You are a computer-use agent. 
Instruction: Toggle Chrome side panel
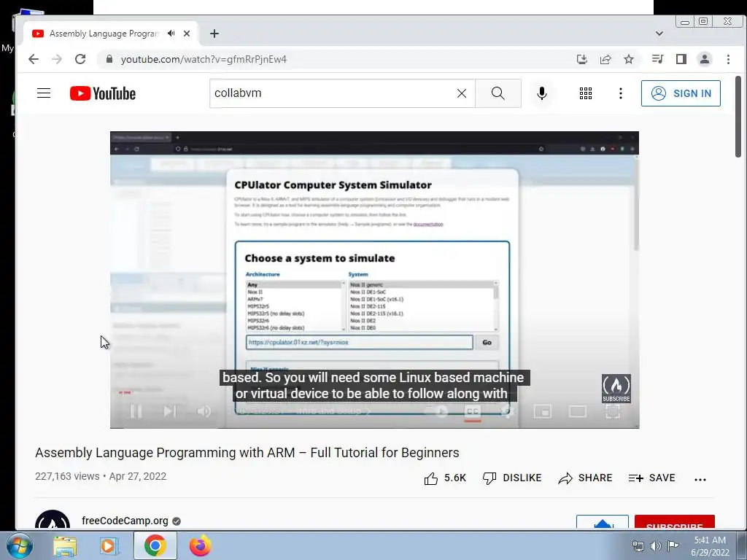click(681, 59)
